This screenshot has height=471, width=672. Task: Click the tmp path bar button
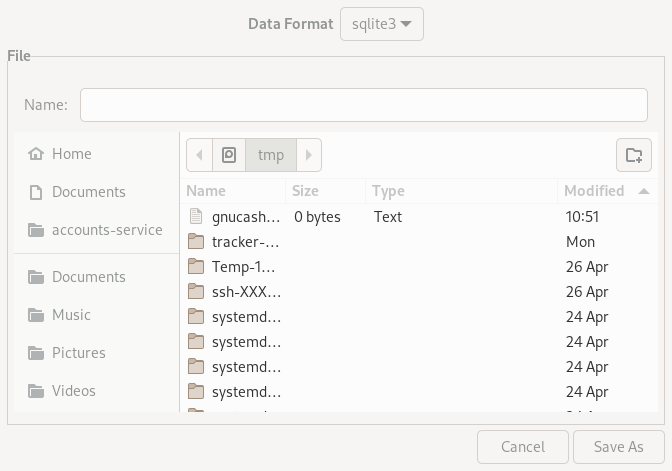point(271,155)
